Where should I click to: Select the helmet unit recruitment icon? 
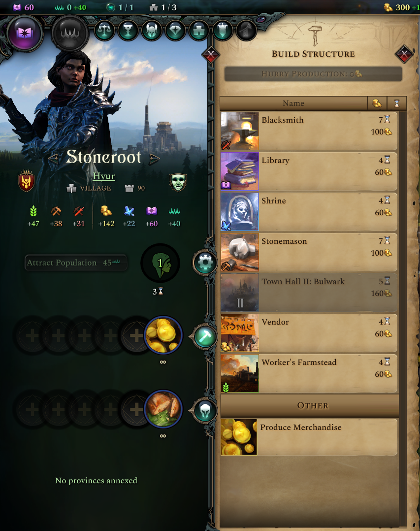(x=205, y=410)
